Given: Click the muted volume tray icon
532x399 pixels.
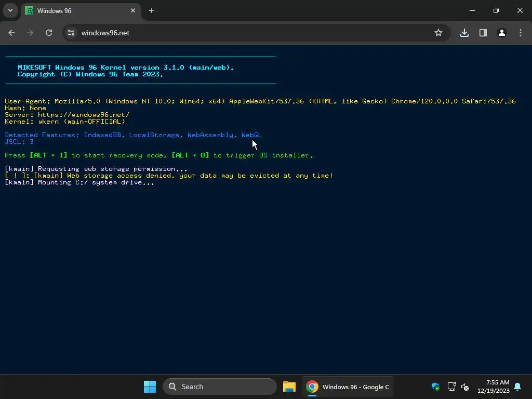Looking at the screenshot, I should point(465,387).
